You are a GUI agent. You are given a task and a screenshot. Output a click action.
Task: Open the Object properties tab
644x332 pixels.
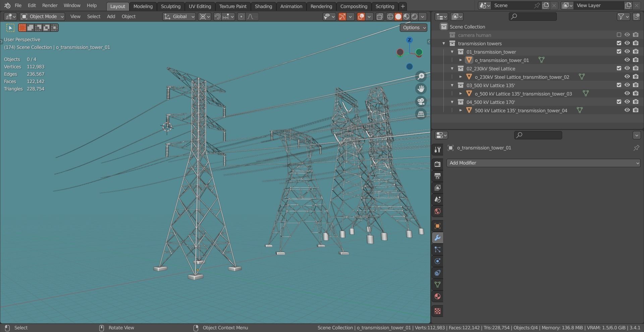(437, 226)
